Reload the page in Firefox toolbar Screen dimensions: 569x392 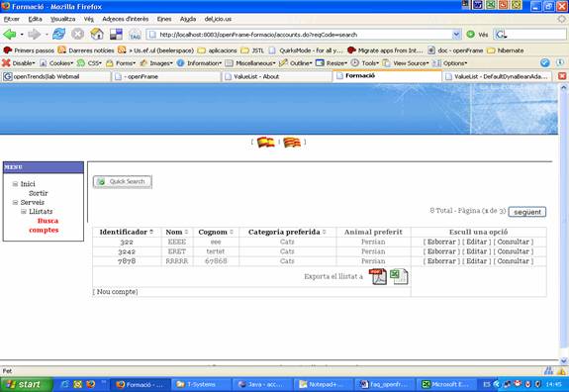point(58,35)
